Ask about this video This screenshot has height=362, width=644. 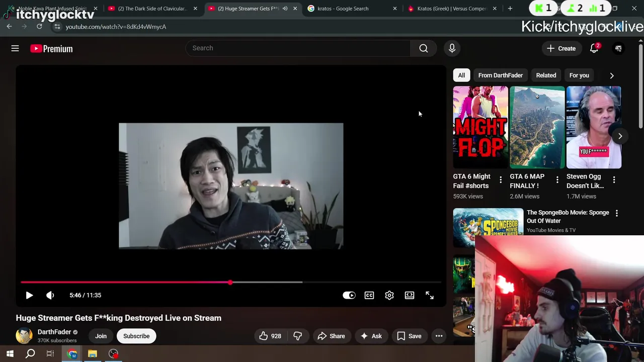371,336
